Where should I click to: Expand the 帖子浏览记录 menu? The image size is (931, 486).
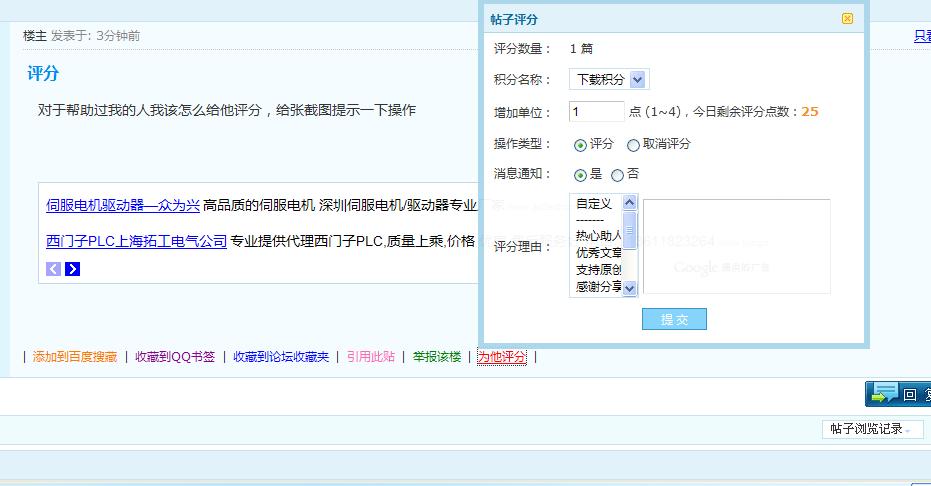871,429
